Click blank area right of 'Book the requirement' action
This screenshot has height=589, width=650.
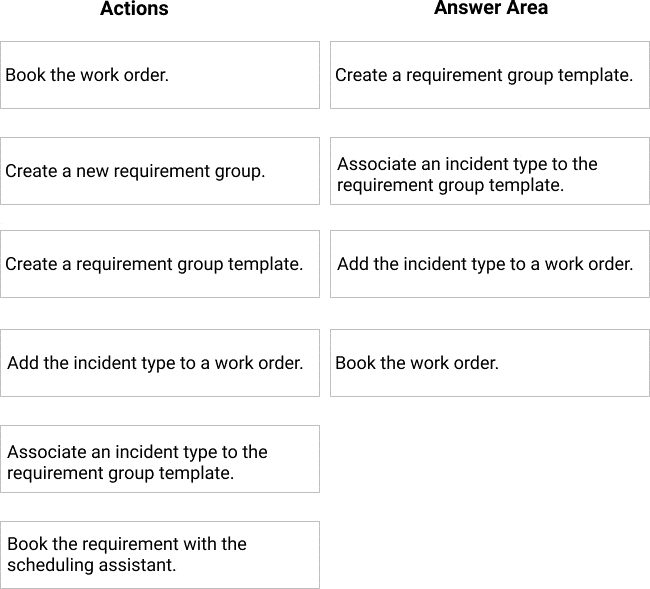(x=490, y=555)
